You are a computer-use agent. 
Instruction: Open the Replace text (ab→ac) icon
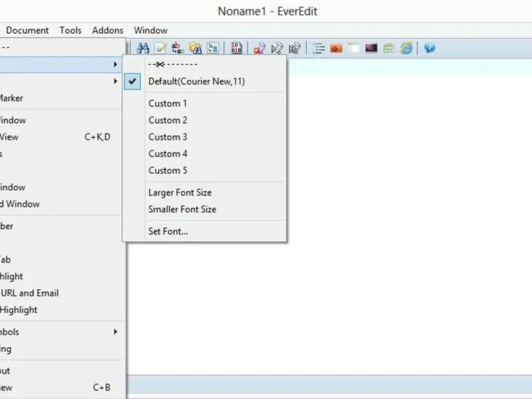pos(178,48)
